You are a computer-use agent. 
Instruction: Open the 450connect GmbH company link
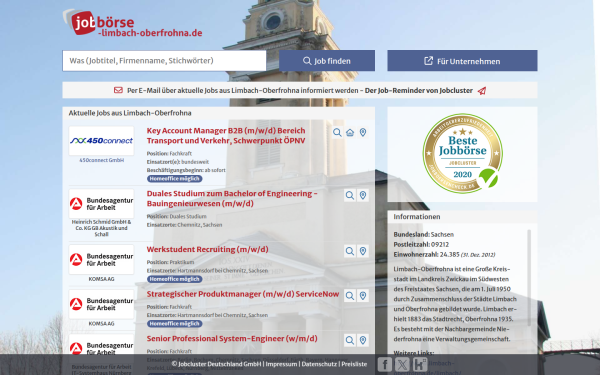click(101, 160)
